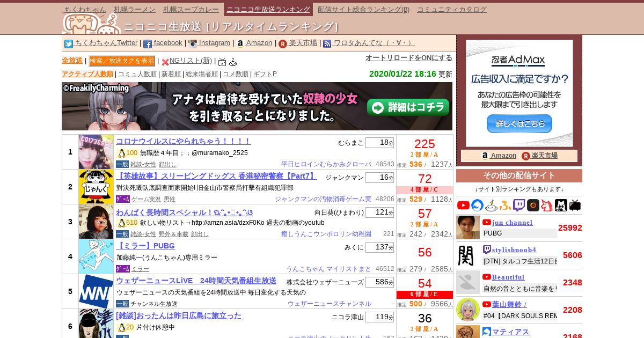Image resolution: width=644 pixels, height=338 pixels.
Task: Open 配信サイト総合ランキング(β) tab
Action: click(x=363, y=9)
